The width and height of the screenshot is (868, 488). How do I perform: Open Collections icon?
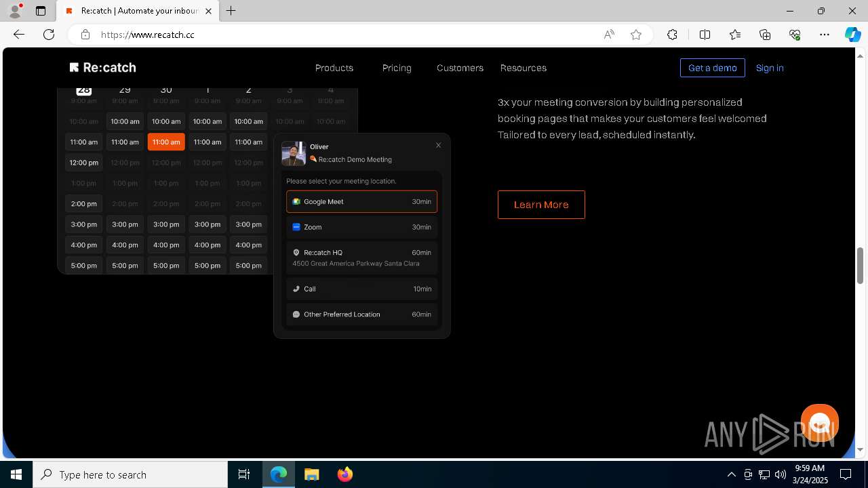[x=765, y=35]
